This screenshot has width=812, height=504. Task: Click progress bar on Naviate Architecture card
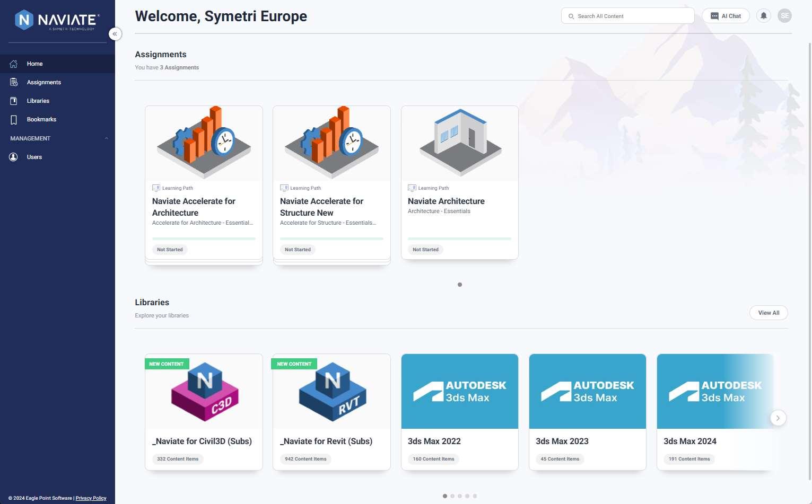459,238
